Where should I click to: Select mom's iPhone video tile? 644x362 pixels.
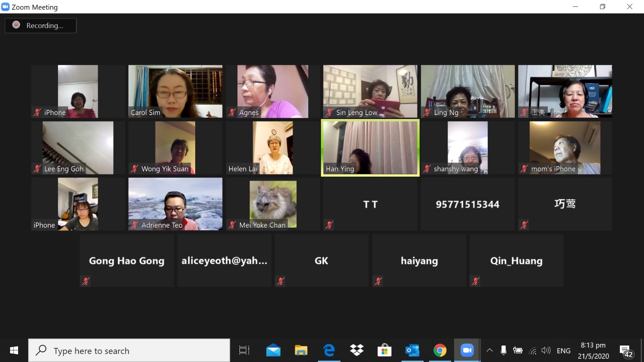pyautogui.click(x=565, y=148)
